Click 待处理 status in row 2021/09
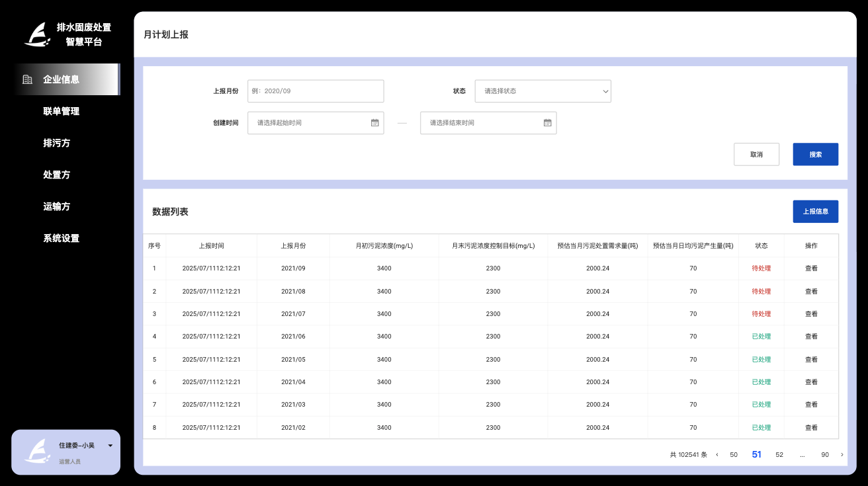868x486 pixels. click(x=761, y=268)
